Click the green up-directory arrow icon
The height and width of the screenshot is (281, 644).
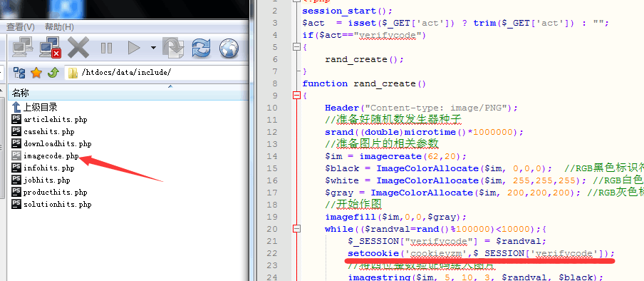point(53,73)
